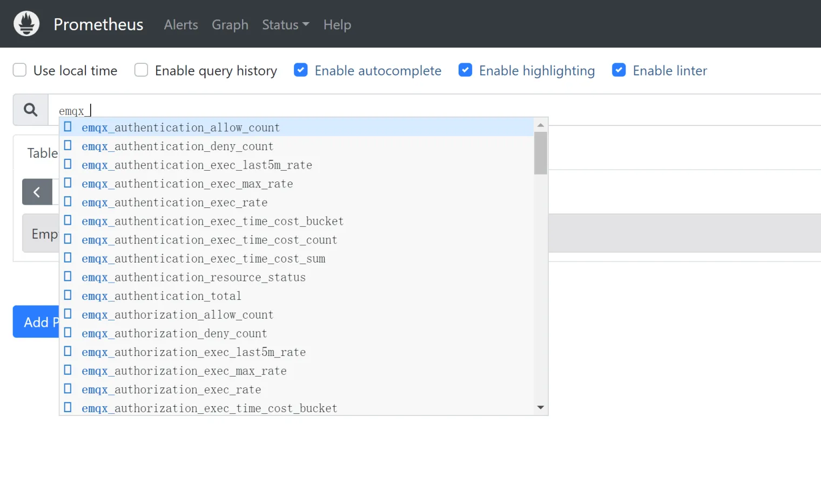The width and height of the screenshot is (821, 504).
Task: Click icon beside emqx_authentication_deny_count suggestion
Action: 68,146
